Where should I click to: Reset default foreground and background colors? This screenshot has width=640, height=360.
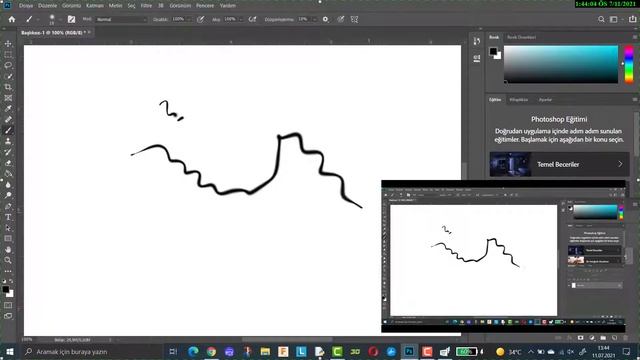[4, 281]
